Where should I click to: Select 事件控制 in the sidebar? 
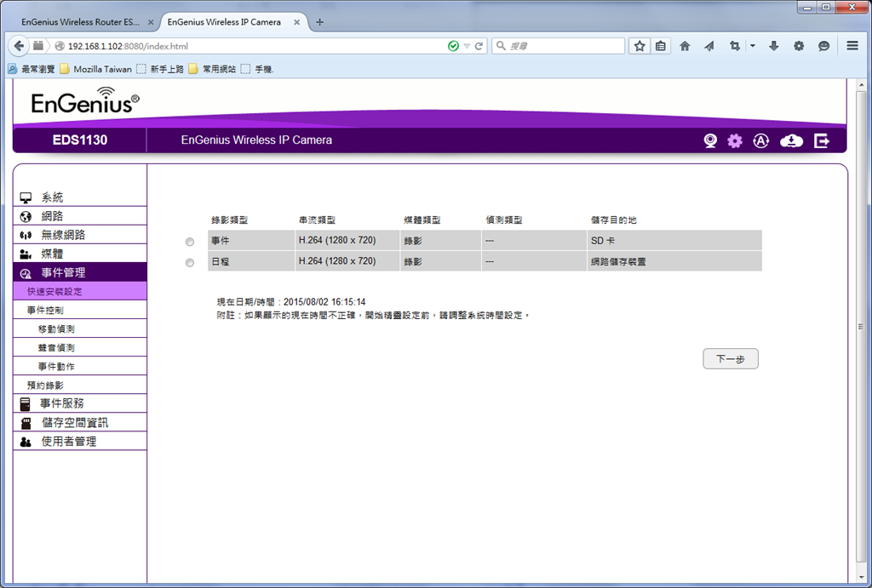pos(80,310)
